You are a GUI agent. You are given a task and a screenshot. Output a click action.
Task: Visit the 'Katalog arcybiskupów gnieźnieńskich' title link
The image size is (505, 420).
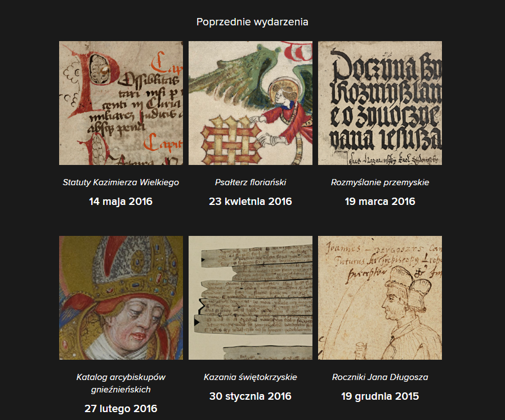pos(121,383)
